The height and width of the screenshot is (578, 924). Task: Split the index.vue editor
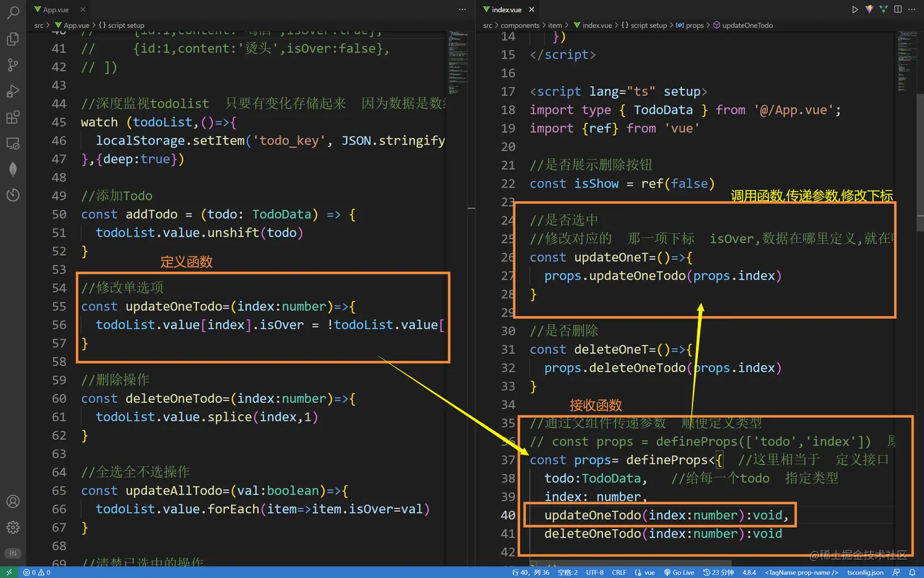click(898, 9)
